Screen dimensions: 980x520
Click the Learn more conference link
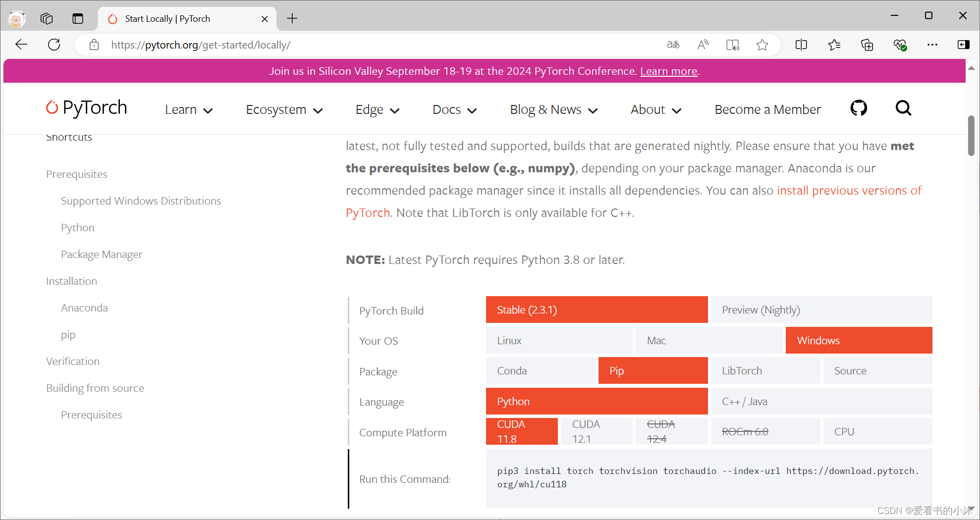point(668,71)
